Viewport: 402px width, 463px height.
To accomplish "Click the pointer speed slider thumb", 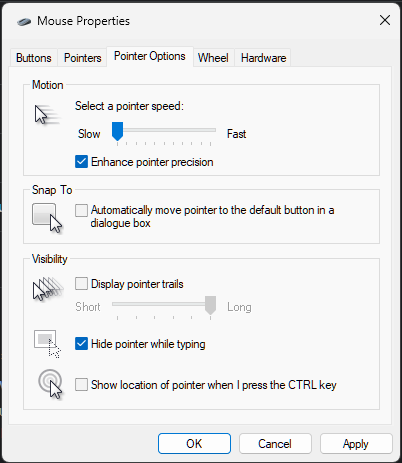I will pos(117,131).
